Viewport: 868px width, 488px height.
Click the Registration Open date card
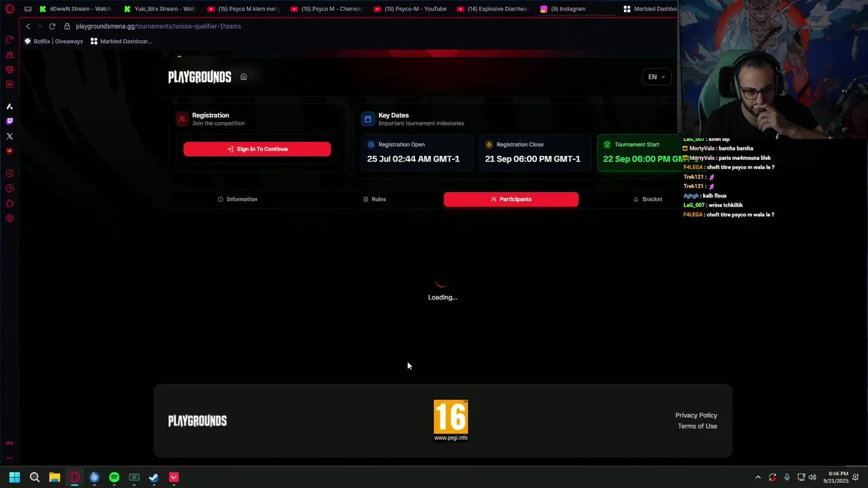pyautogui.click(x=416, y=152)
